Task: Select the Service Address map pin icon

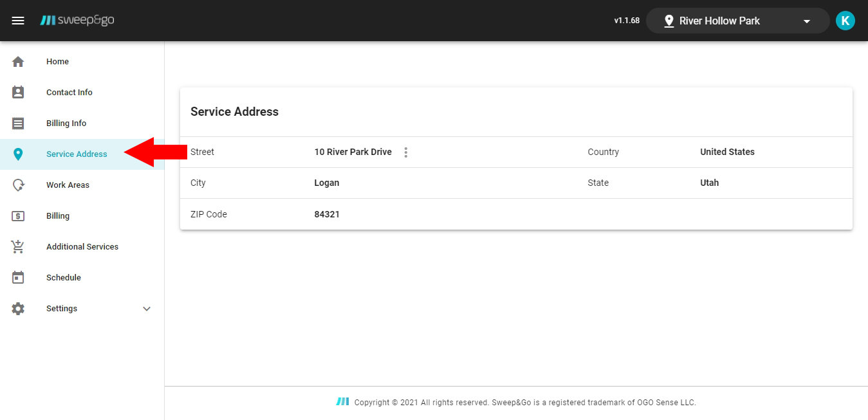Action: click(x=17, y=154)
